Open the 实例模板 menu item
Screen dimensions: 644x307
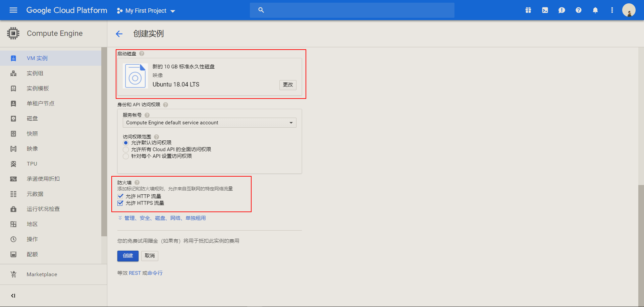click(51, 88)
